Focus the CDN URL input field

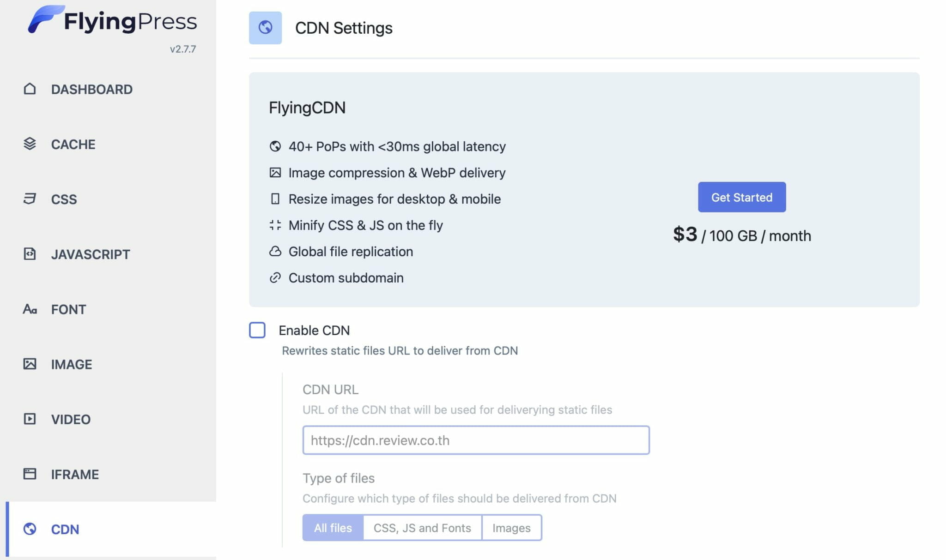click(476, 440)
